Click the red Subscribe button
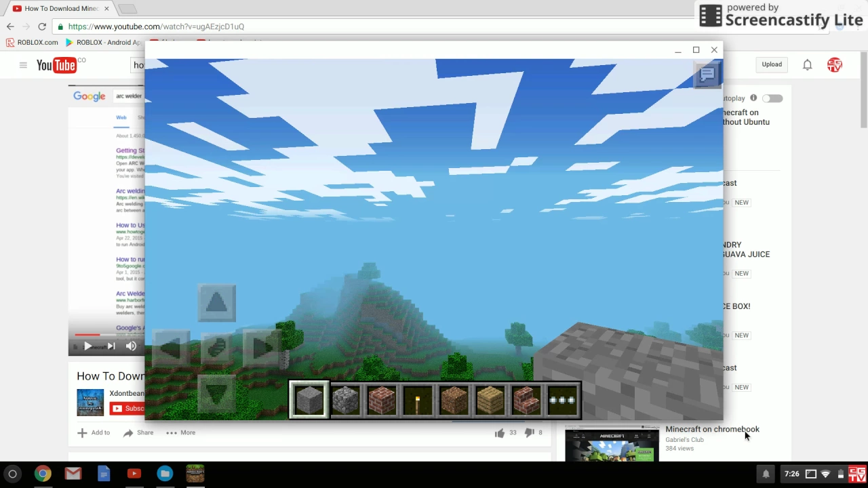Screen dimensions: 868x488 [127, 408]
